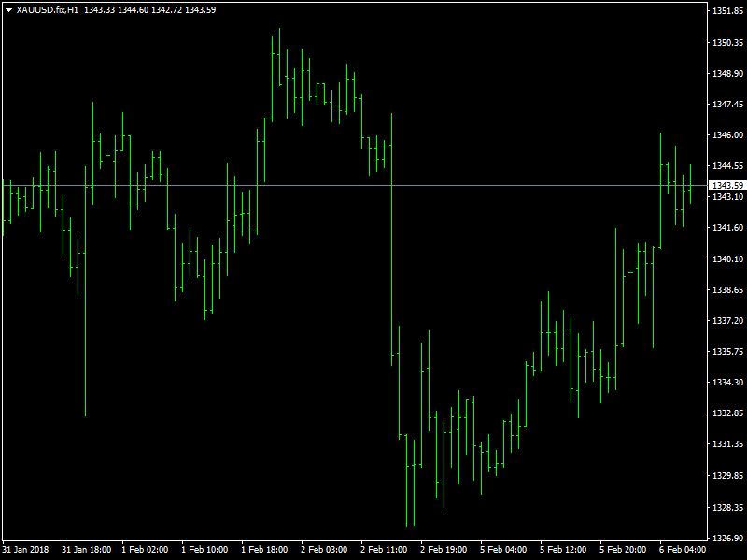Screen dimensions: 747x560
Task: Select the price scale value 1328.35
Action: point(727,507)
